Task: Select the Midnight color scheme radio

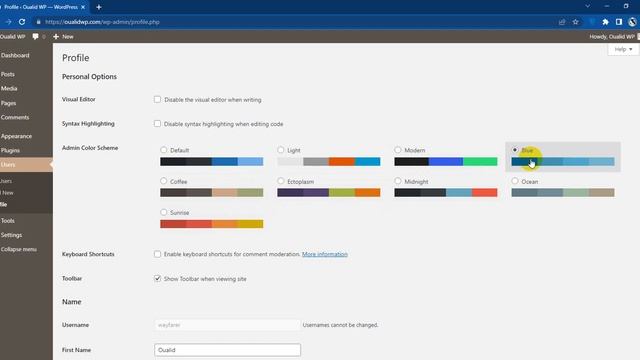Action: click(398, 180)
